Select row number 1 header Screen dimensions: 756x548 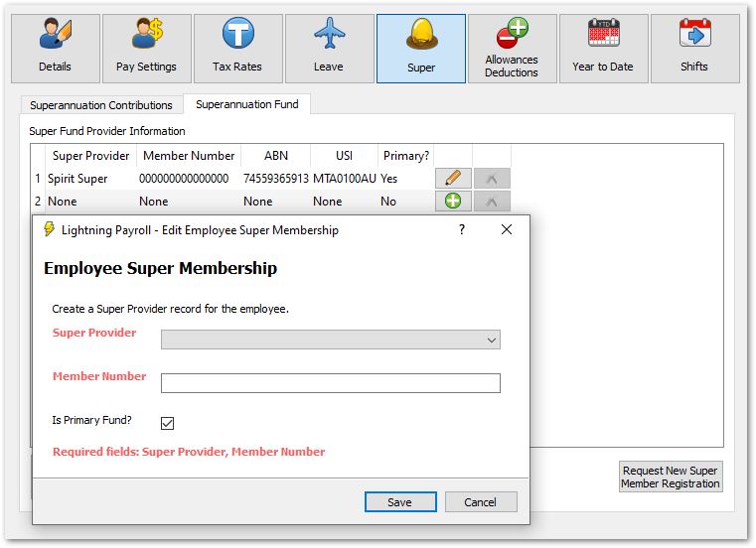coord(38,179)
